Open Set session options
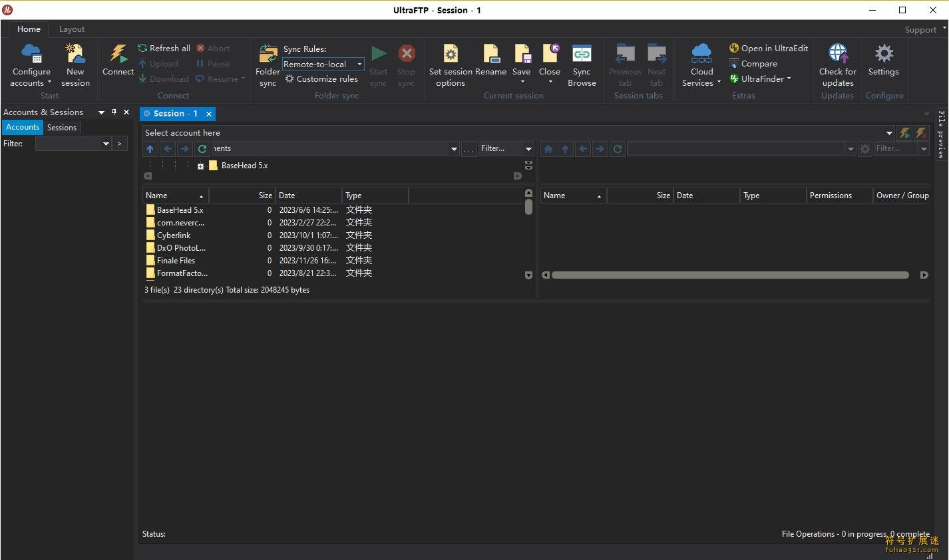949x560 pixels. pos(451,65)
